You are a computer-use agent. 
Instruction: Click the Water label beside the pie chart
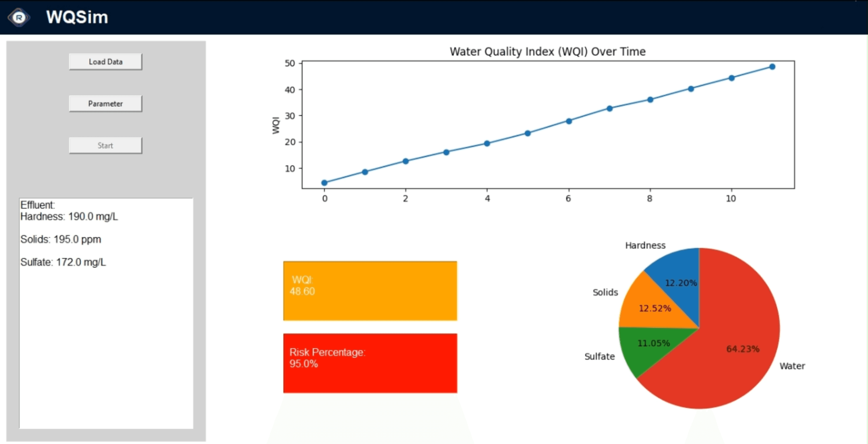point(792,366)
